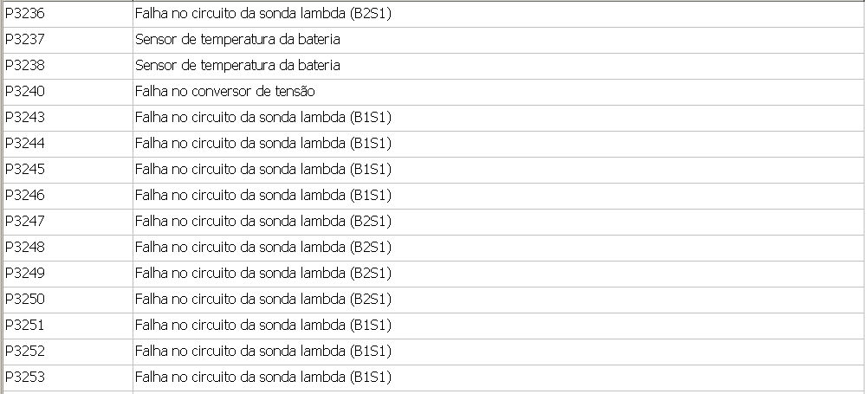Image resolution: width=868 pixels, height=394 pixels.
Task: Select the battery temperature description for P3237
Action: click(237, 40)
